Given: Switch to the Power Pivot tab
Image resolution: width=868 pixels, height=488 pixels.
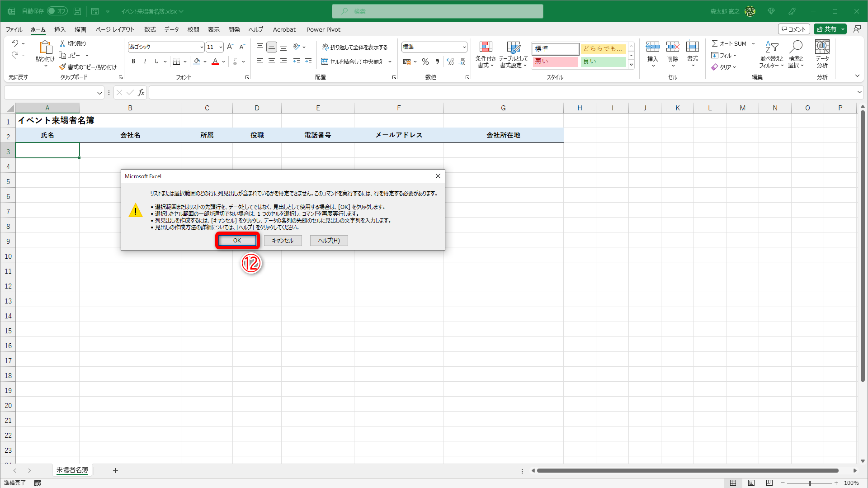Looking at the screenshot, I should (x=324, y=30).
